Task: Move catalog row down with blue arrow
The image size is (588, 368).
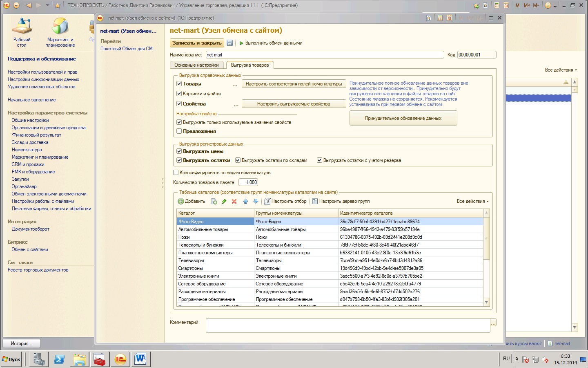Action: (256, 201)
